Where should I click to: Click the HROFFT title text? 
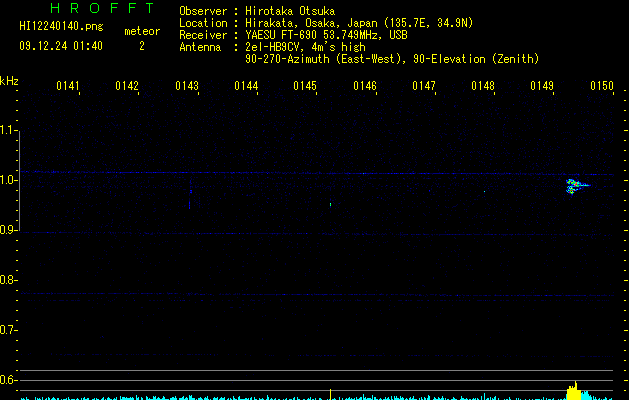103,8
